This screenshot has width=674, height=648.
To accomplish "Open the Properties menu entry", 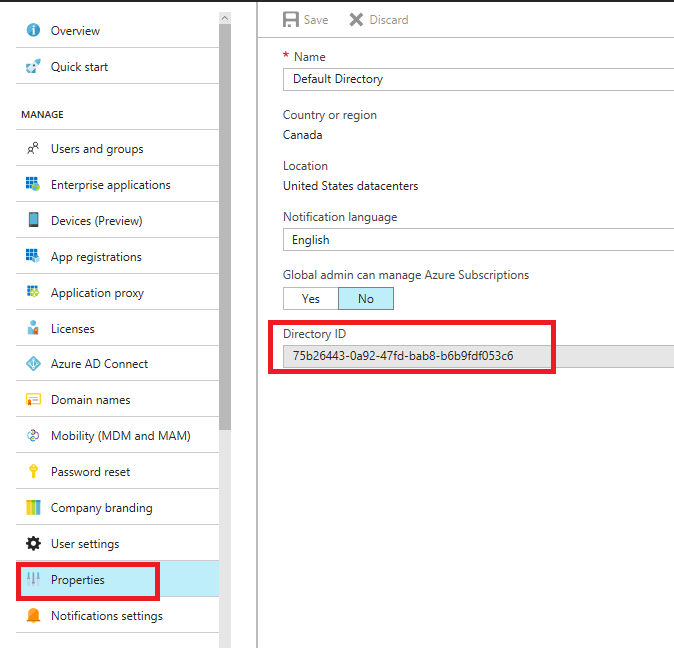I will pos(117,580).
